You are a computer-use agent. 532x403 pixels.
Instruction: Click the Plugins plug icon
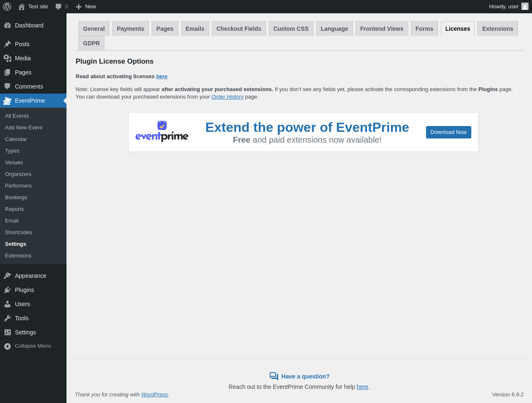click(x=7, y=290)
